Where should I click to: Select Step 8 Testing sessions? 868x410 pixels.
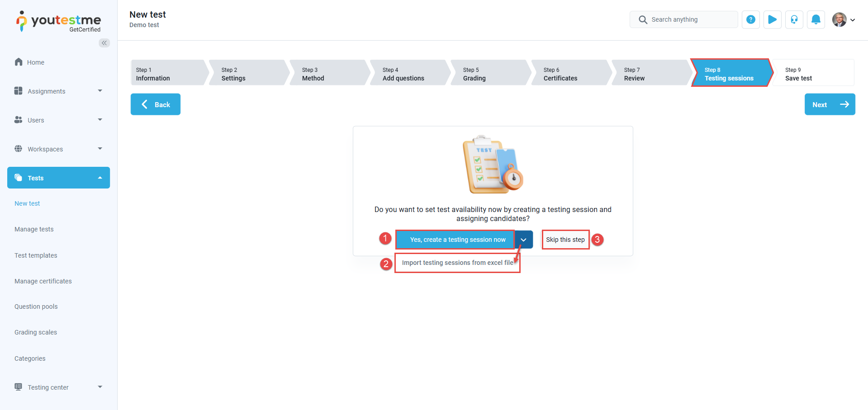click(x=732, y=72)
